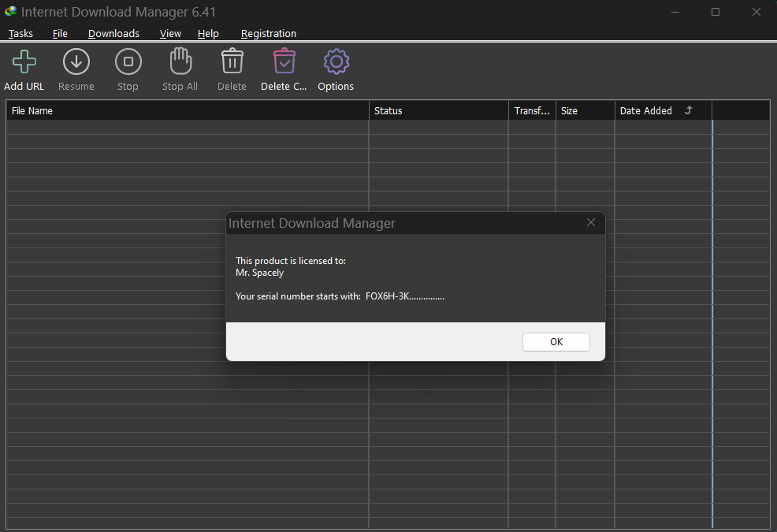
Task: Click the Resume download icon
Action: tap(76, 61)
